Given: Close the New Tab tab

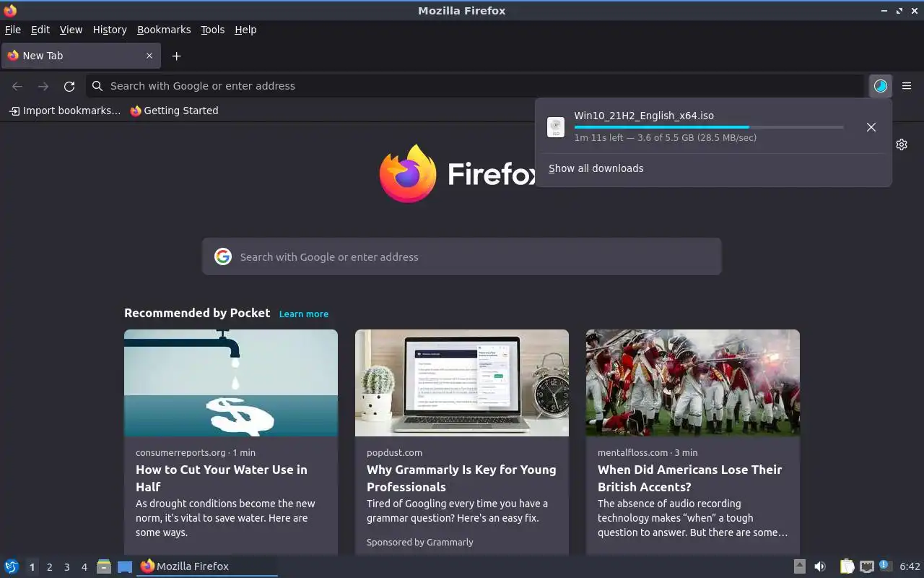Looking at the screenshot, I should click(149, 56).
